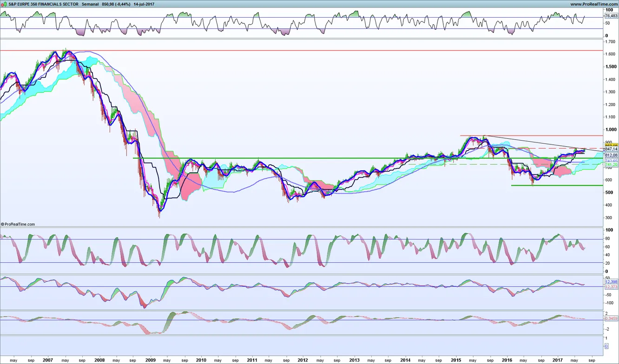Click the S&P EURPE 350 FINANCIALS SECTOR title
This screenshot has height=364, width=619.
pyautogui.click(x=40, y=4)
